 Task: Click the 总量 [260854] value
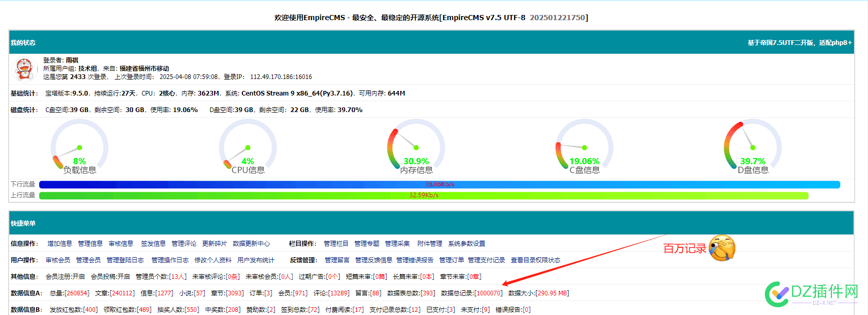coord(76,293)
